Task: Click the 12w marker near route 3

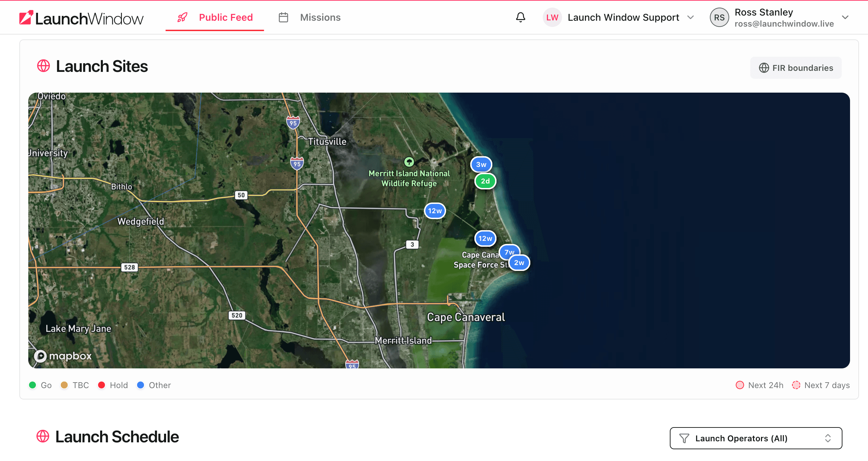Action: click(435, 211)
